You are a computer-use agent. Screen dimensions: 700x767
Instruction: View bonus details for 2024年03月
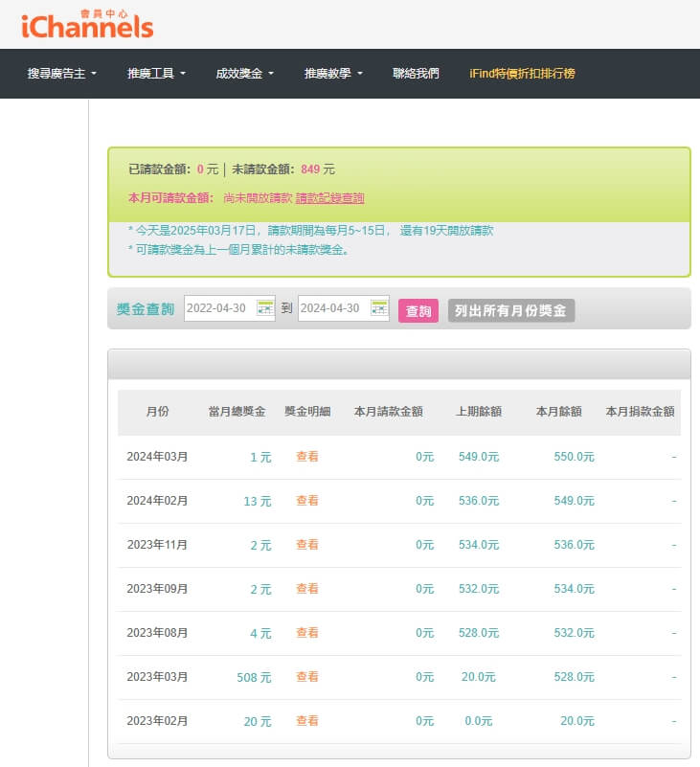pyautogui.click(x=307, y=457)
